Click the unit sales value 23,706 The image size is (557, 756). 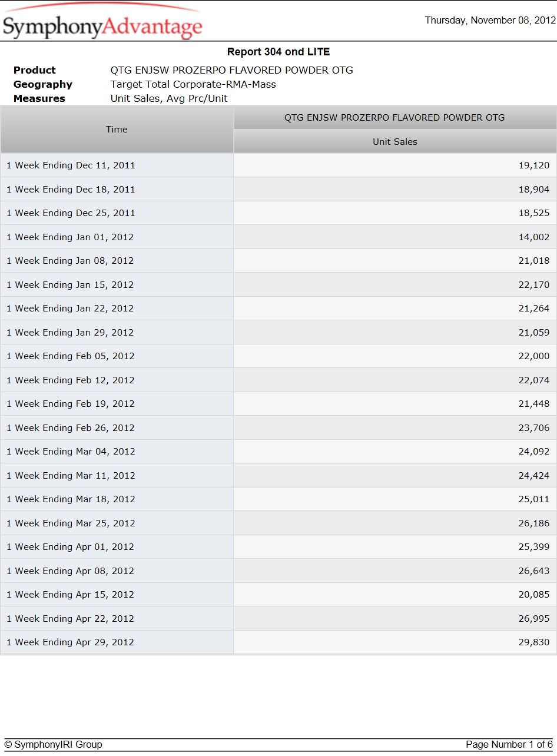coord(534,428)
